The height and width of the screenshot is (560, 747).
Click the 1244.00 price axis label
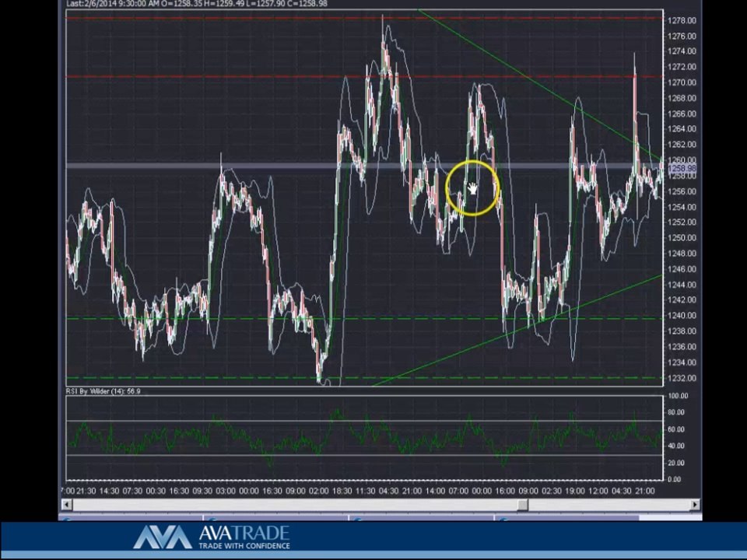tap(682, 285)
